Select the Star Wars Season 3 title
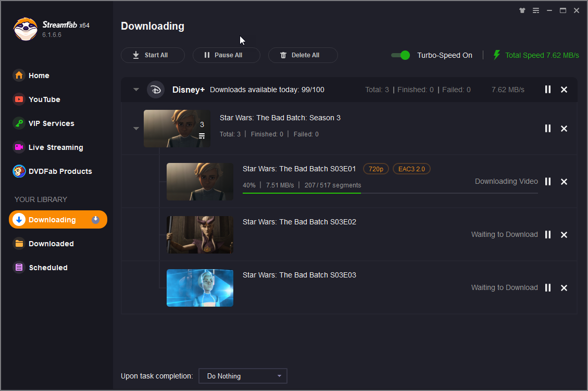588x391 pixels. click(x=280, y=118)
